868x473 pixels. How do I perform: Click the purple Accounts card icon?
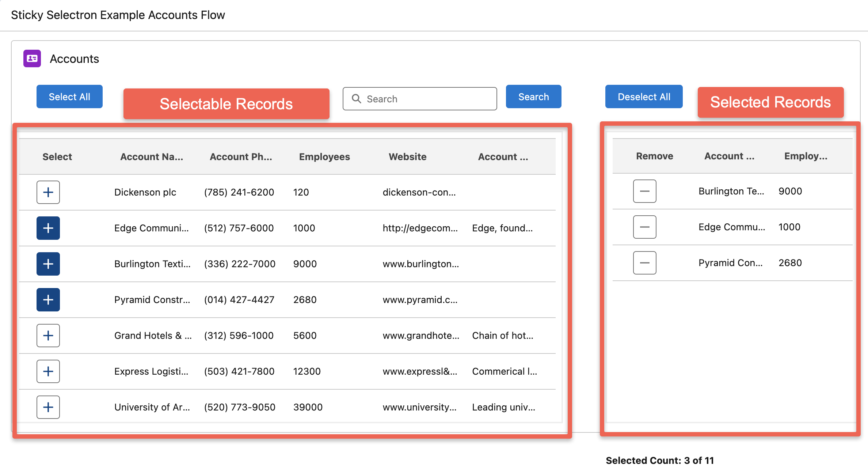32,58
